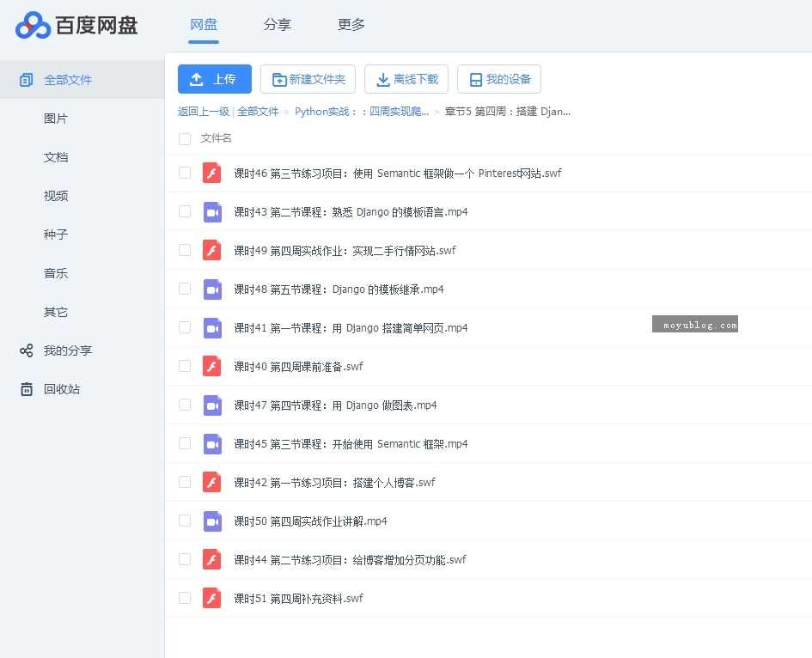Screen dimensions: 812x658
Task: Select the 全部文件 sidebar icon
Action: point(25,79)
